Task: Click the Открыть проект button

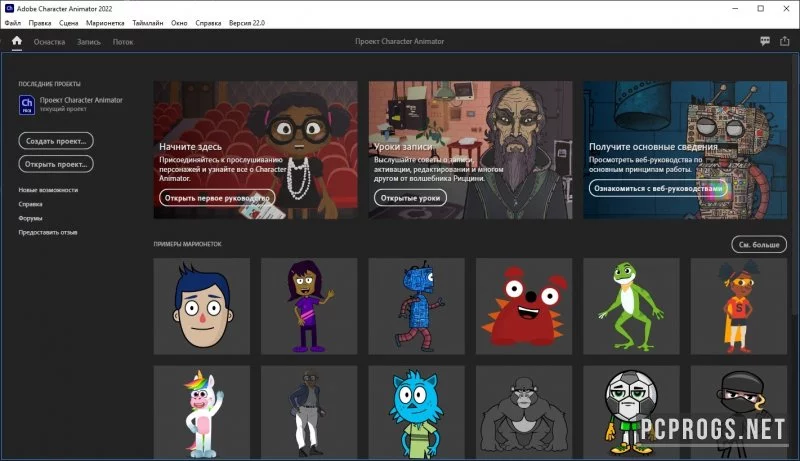Action: 56,164
